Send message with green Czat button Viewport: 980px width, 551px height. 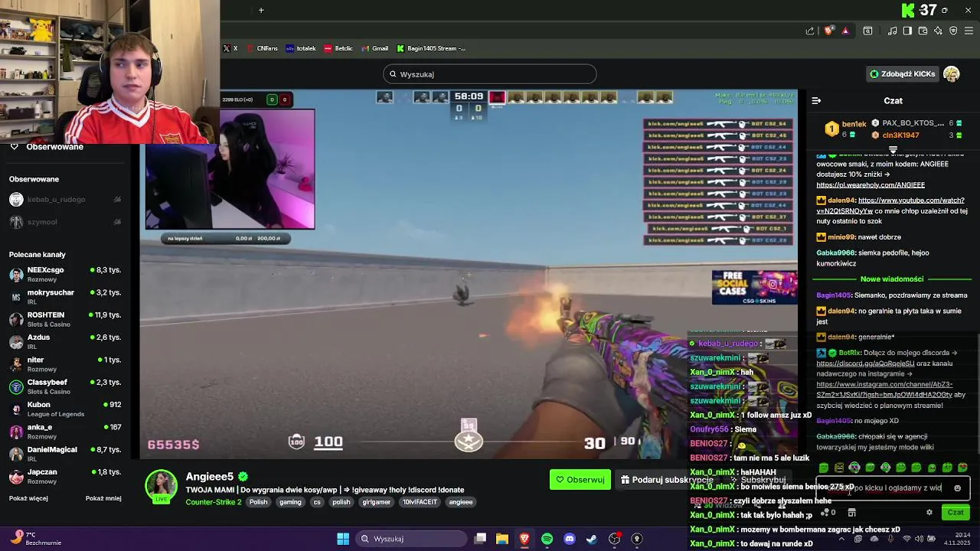point(955,513)
